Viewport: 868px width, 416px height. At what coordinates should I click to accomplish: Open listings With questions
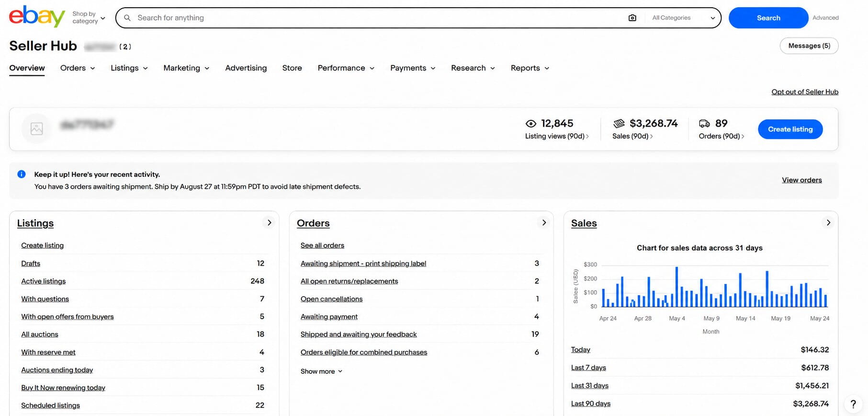click(x=45, y=299)
